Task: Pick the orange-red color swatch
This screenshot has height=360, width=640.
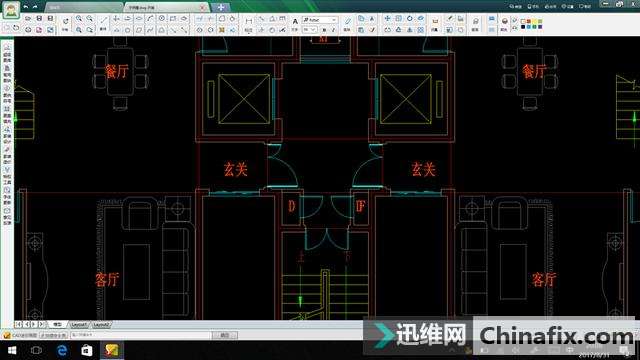Action: click(x=529, y=21)
